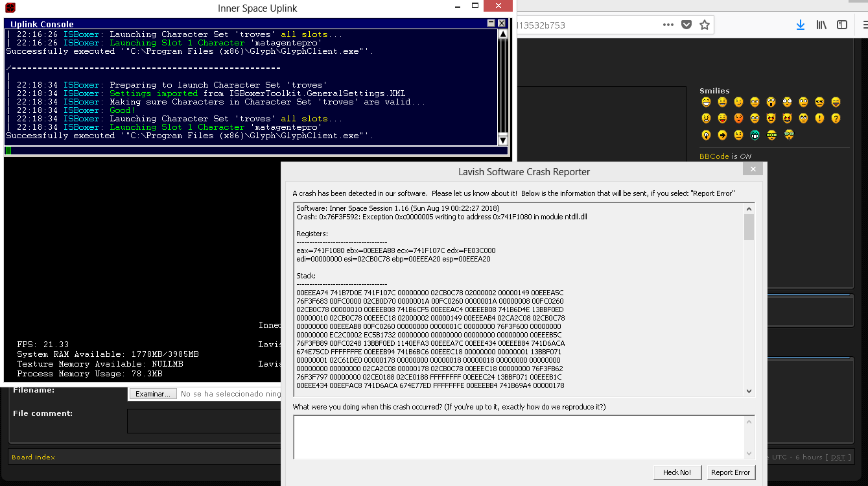
Task: Click the Report Error button
Action: tap(730, 472)
